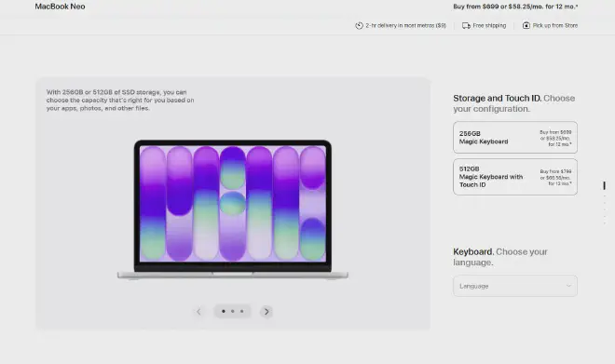
Task: Jump to the first gallery dot
Action: point(224,311)
